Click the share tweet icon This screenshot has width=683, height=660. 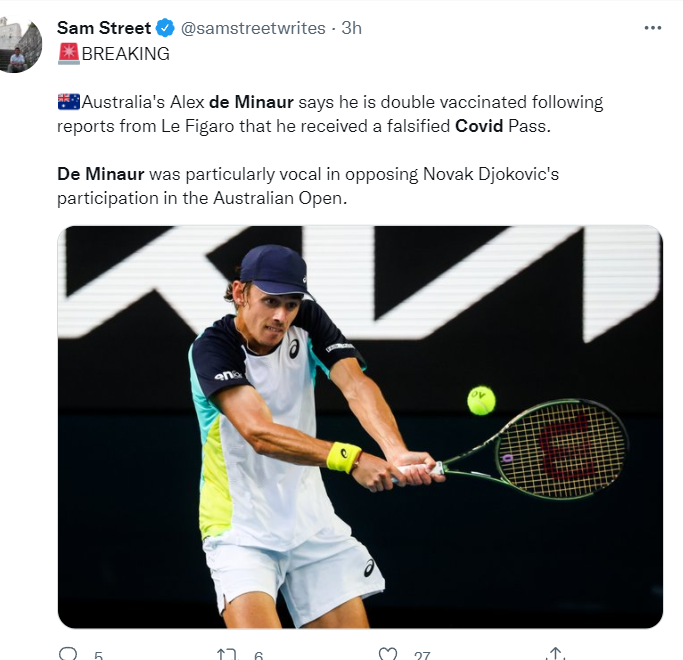(x=553, y=654)
